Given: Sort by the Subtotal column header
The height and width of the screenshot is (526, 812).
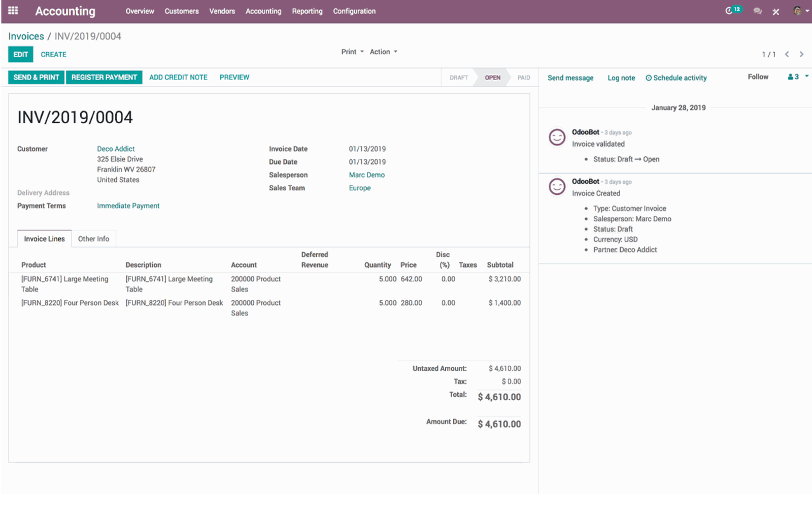Looking at the screenshot, I should [500, 265].
